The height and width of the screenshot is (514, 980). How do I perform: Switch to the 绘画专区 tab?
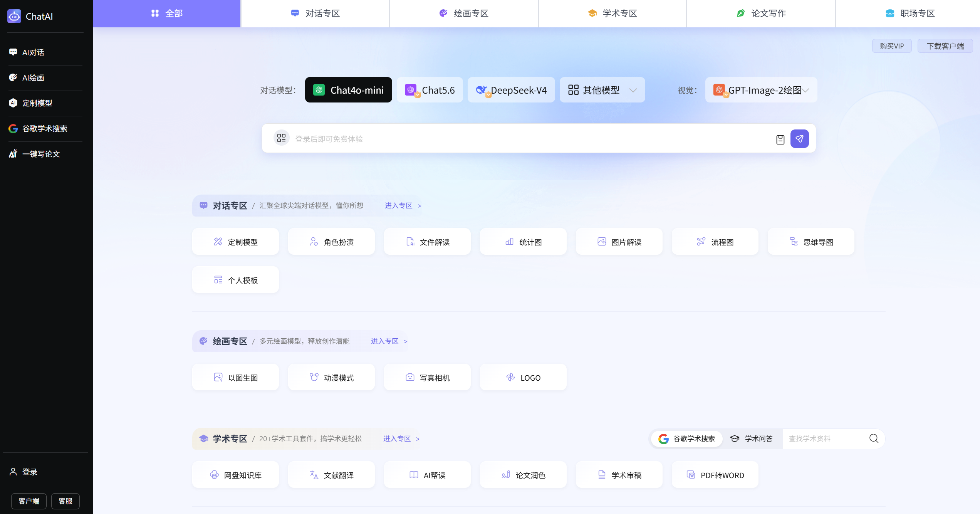[x=464, y=13]
